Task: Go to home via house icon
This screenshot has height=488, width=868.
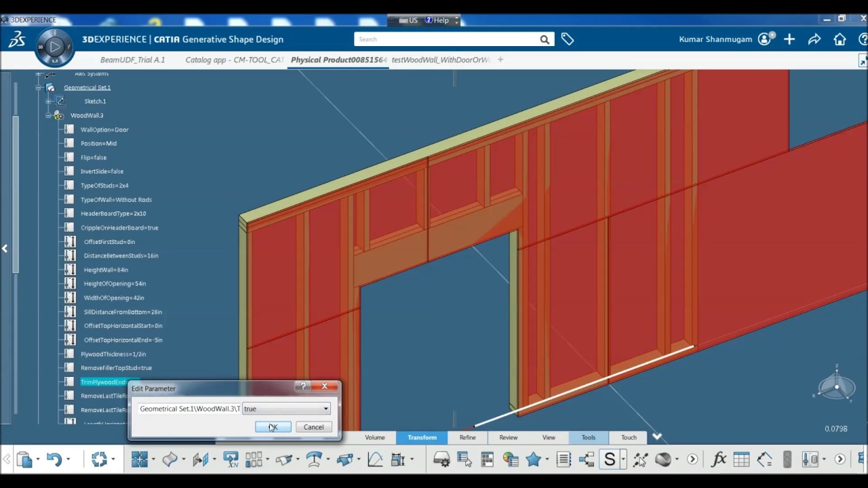Action: (x=840, y=39)
